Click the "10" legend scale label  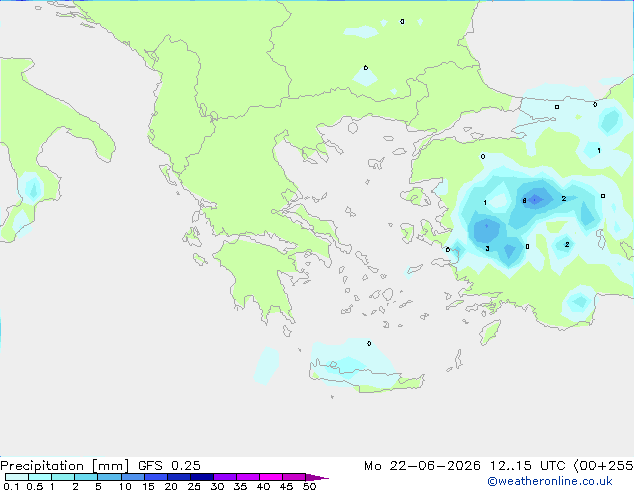point(125,486)
